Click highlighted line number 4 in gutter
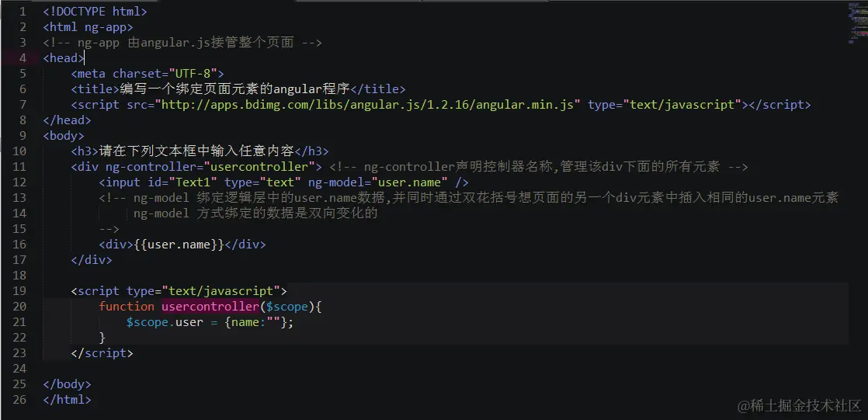 point(23,57)
